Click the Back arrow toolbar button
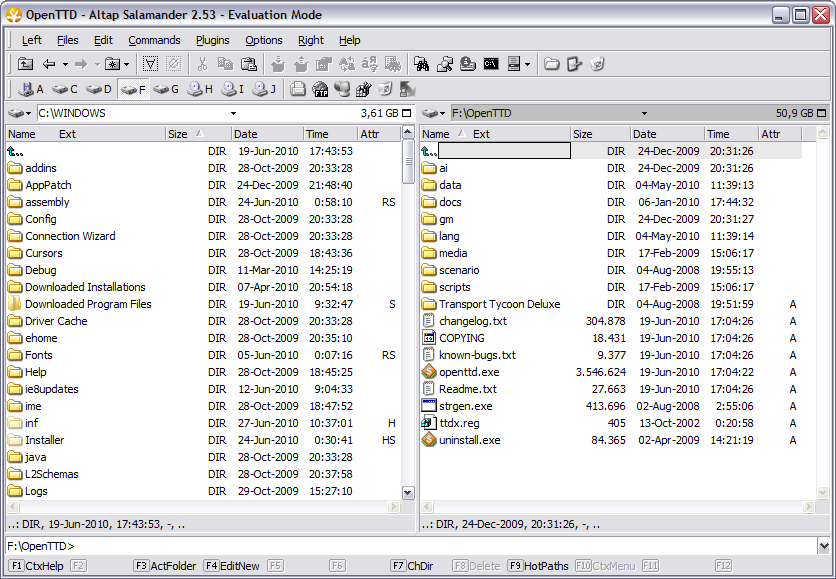836x579 pixels. point(49,65)
